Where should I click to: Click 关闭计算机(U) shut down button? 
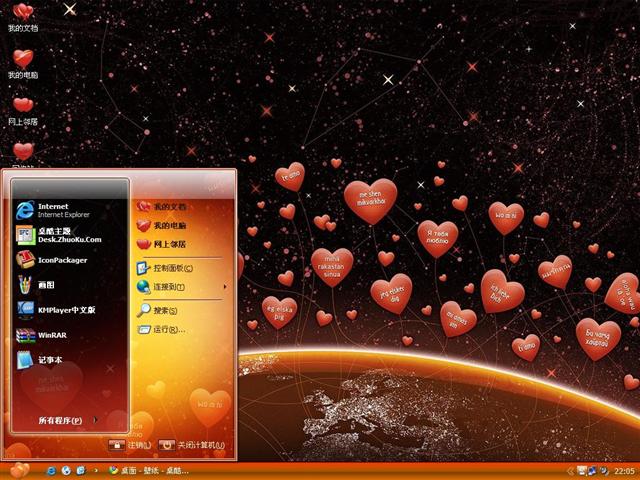tap(191, 445)
